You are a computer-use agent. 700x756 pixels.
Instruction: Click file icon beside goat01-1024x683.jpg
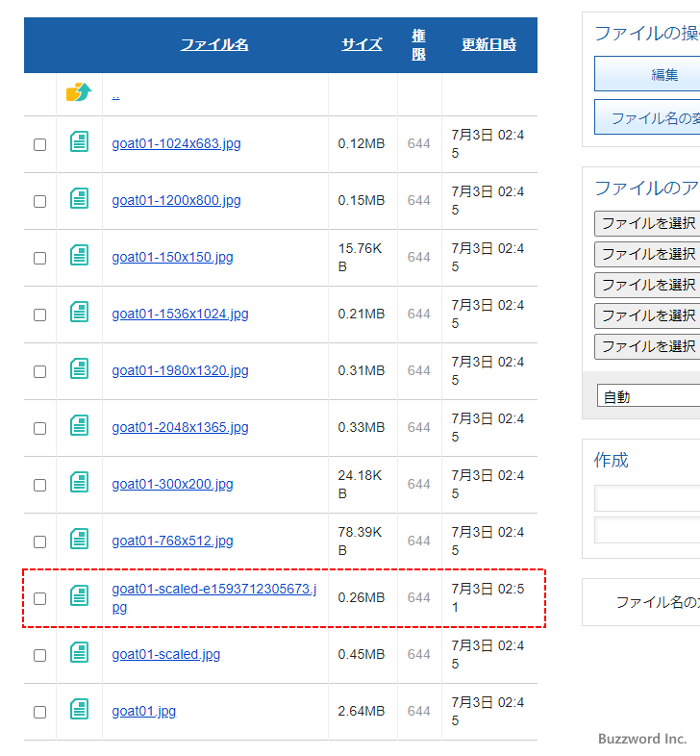point(79,143)
